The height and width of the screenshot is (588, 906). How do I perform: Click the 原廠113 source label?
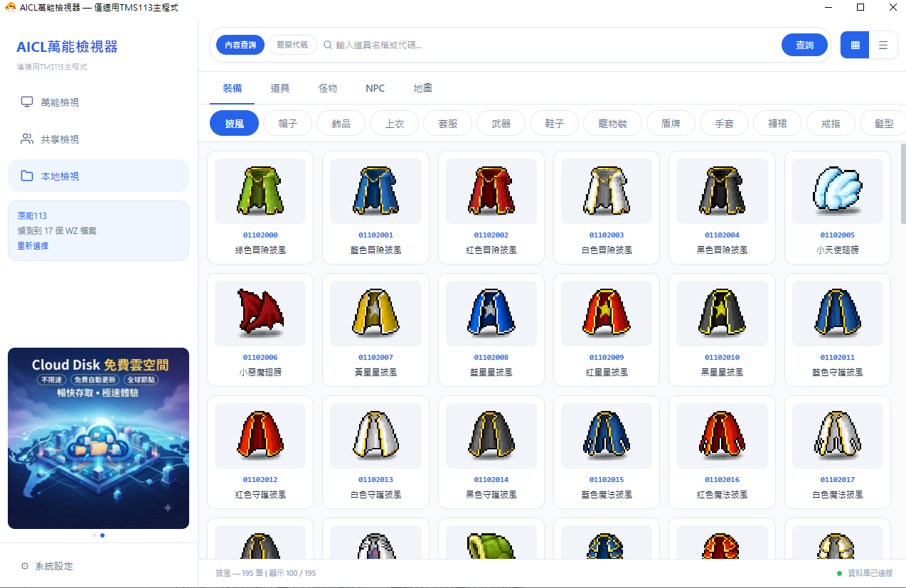click(x=32, y=215)
